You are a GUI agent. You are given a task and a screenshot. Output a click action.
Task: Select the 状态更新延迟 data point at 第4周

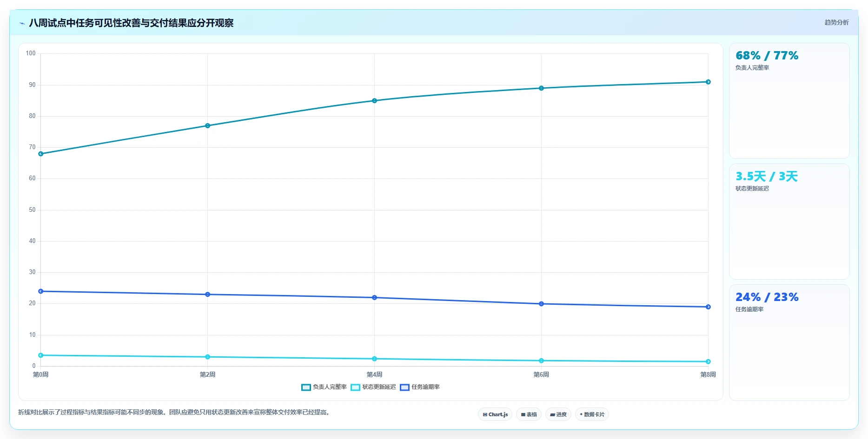pos(374,359)
